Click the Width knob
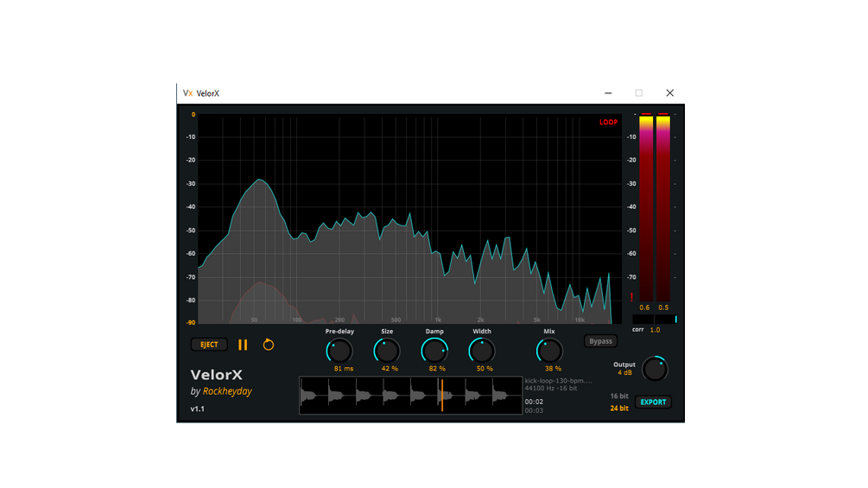This screenshot has height=488, width=868. [482, 351]
